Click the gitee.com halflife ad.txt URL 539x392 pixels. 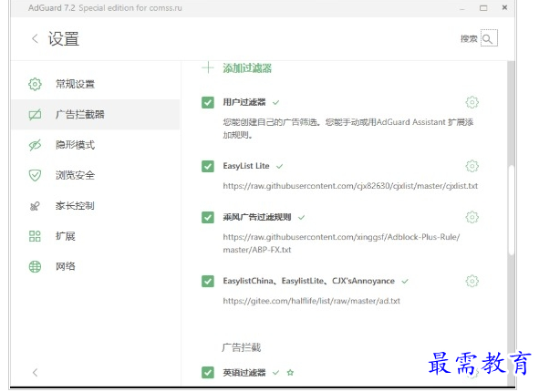[311, 301]
